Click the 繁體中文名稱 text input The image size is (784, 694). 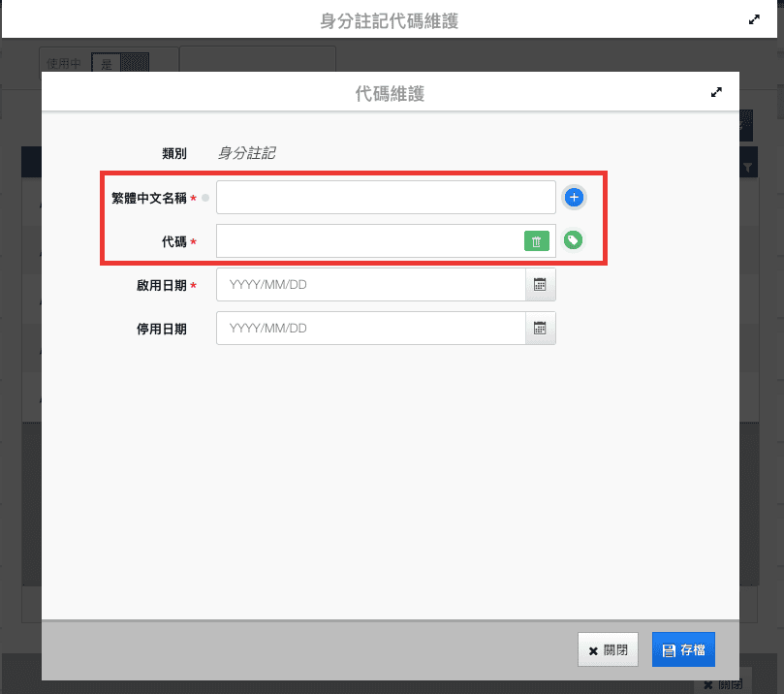385,198
